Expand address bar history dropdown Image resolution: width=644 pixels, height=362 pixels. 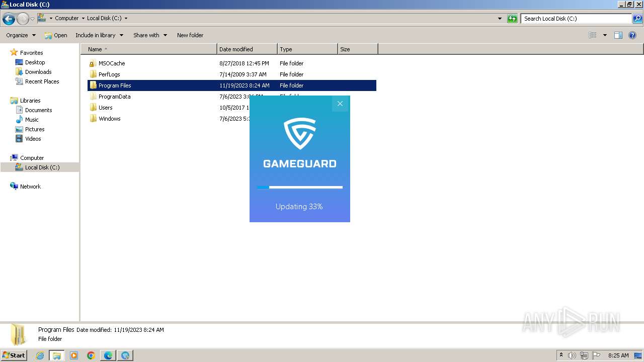coord(500,19)
